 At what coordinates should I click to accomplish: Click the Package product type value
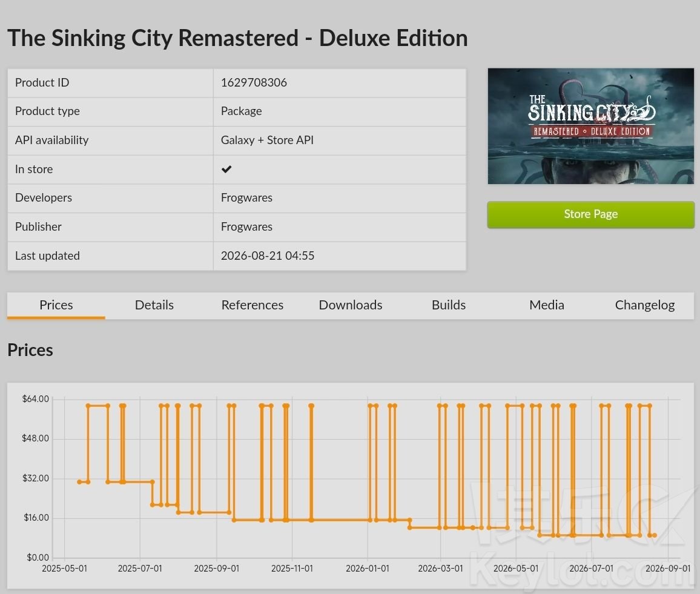click(x=241, y=111)
